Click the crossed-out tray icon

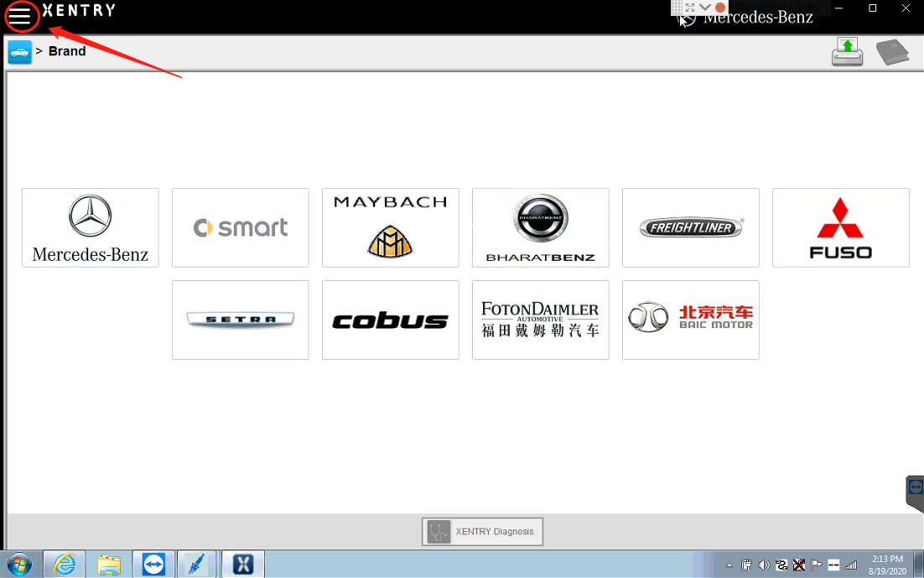click(799, 565)
